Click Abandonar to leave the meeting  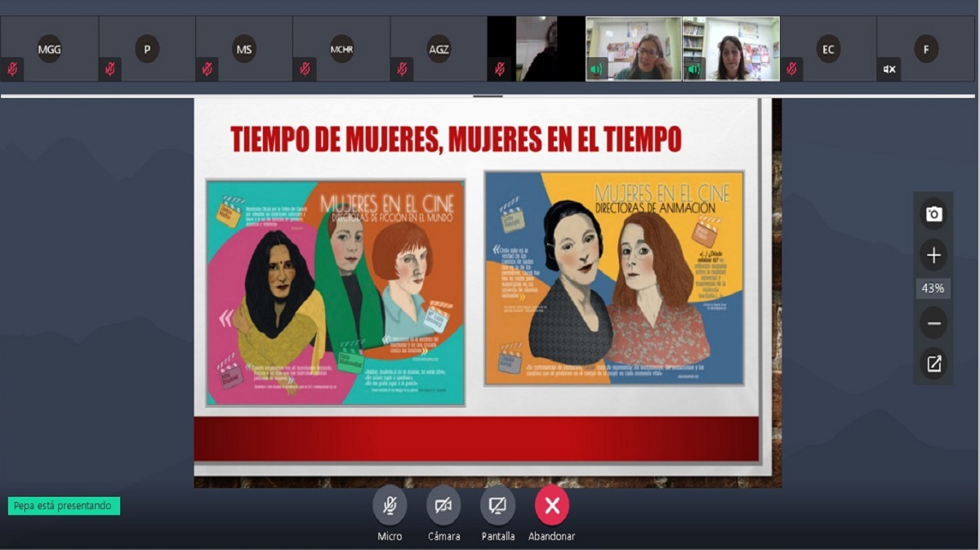coord(552,506)
